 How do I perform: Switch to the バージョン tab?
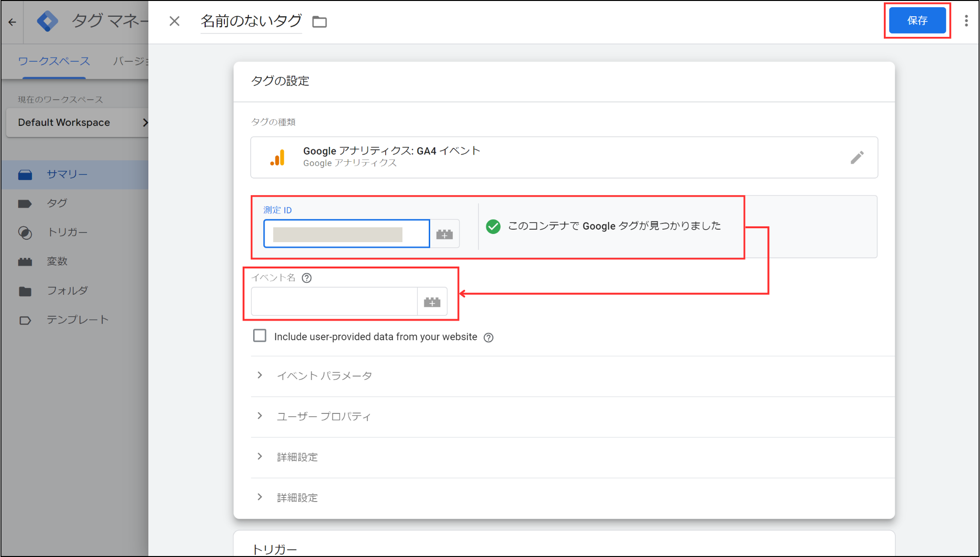click(131, 61)
